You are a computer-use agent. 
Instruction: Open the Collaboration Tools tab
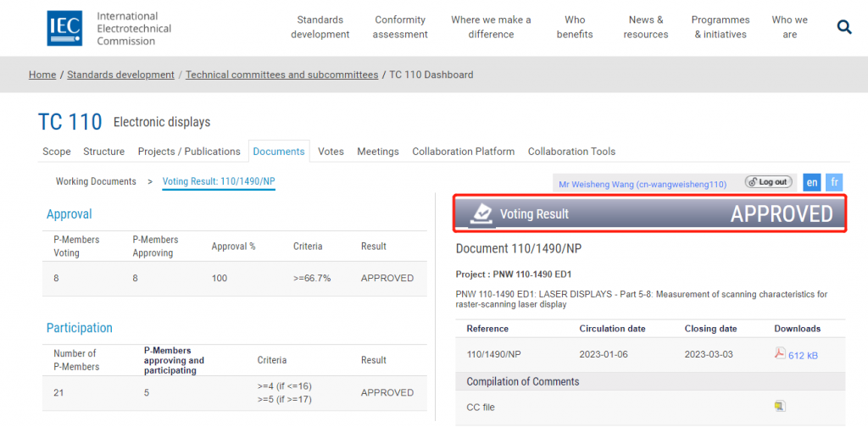pyautogui.click(x=571, y=152)
